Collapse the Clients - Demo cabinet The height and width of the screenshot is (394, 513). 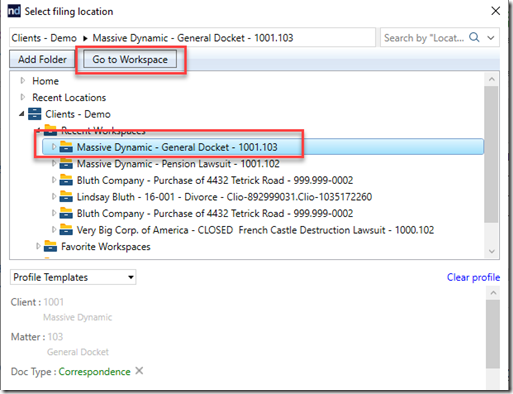tap(22, 114)
